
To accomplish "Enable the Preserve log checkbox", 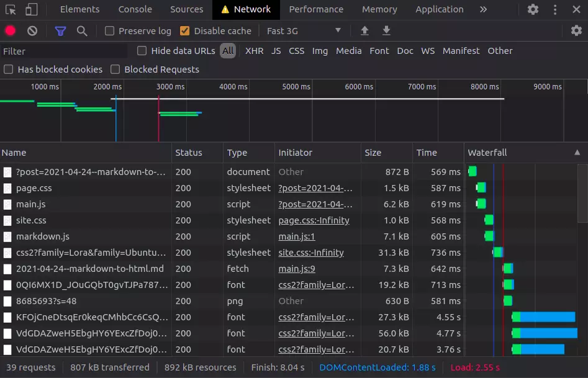I will click(110, 31).
